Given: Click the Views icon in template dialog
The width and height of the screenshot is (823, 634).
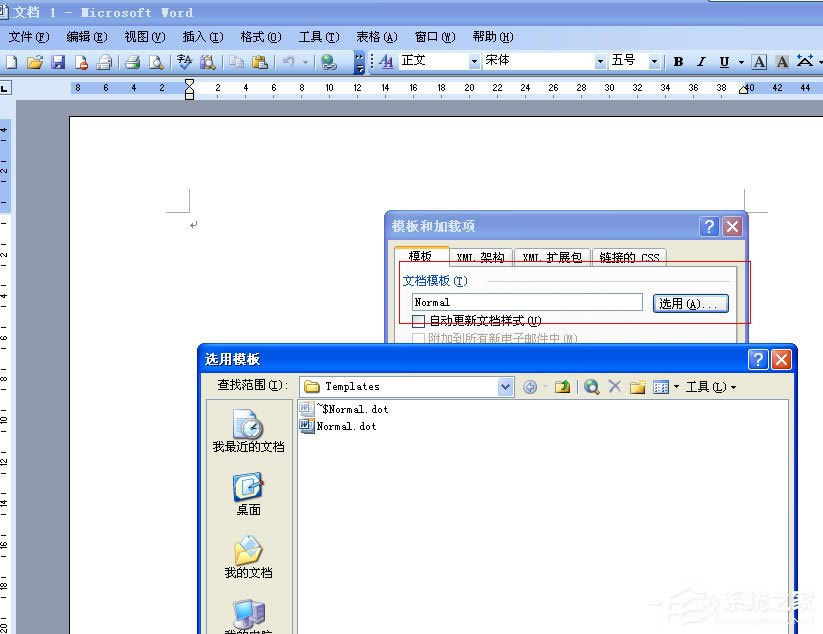Looking at the screenshot, I should [661, 387].
